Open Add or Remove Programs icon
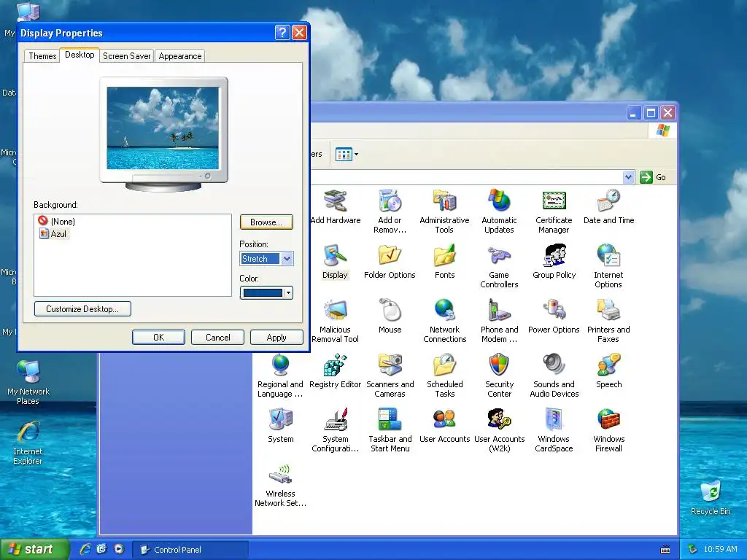This screenshot has height=560, width=747. click(390, 211)
